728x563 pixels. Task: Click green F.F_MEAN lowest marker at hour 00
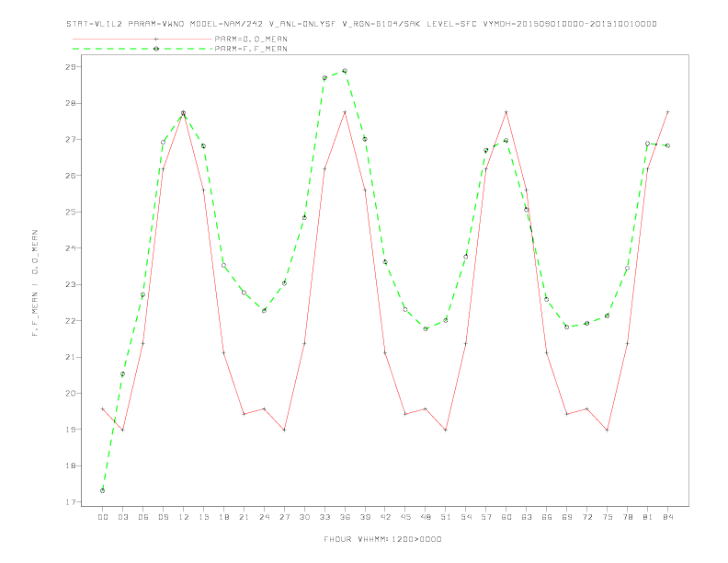[103, 490]
